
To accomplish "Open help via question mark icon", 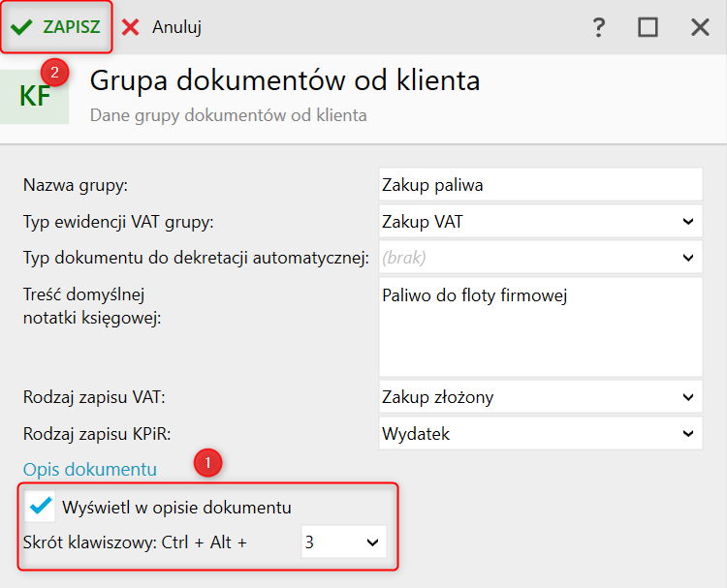I will (599, 27).
